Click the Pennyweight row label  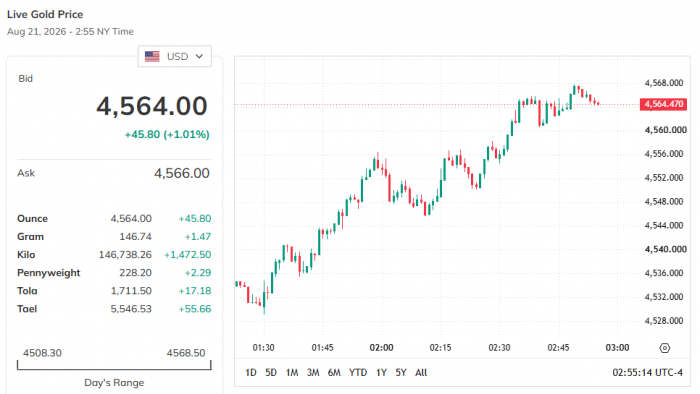tap(49, 273)
